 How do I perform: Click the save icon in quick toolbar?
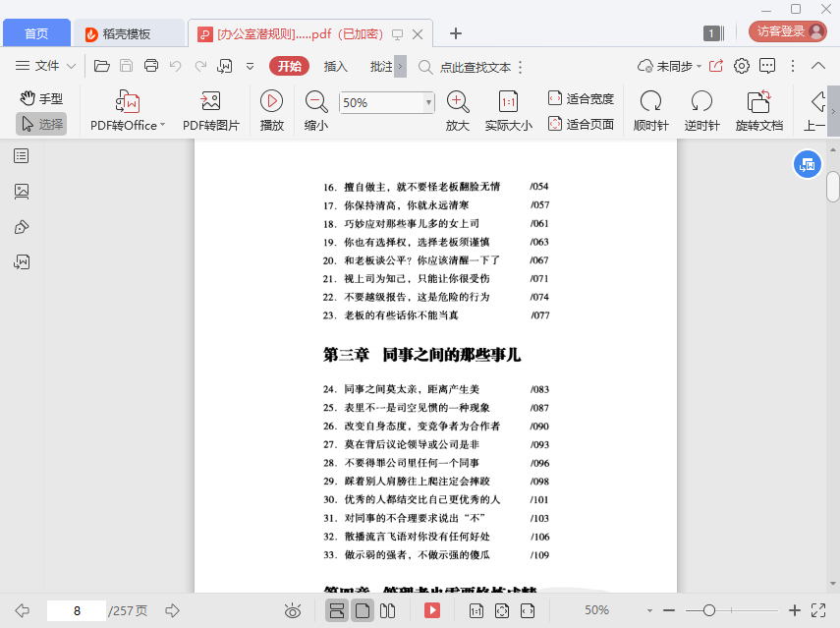[x=126, y=66]
